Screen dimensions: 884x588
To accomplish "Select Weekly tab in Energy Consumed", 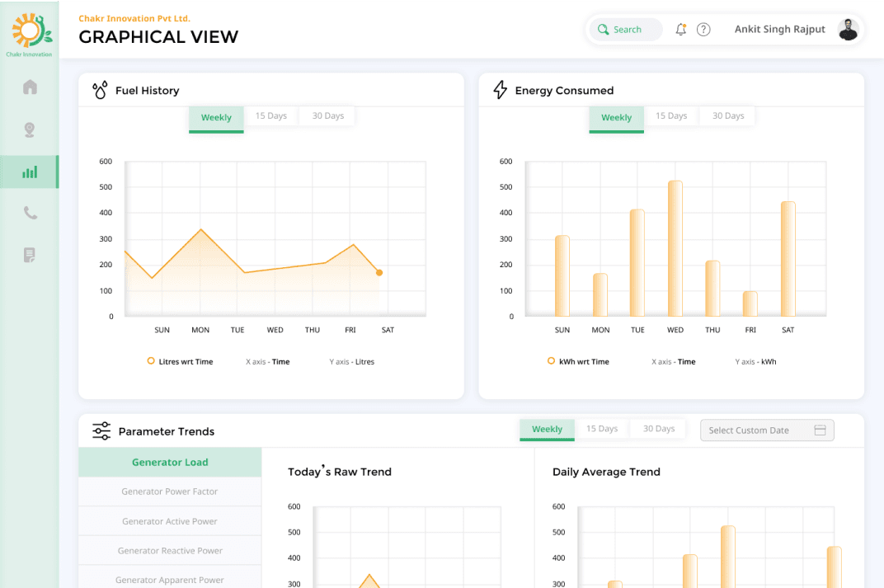I will (616, 119).
